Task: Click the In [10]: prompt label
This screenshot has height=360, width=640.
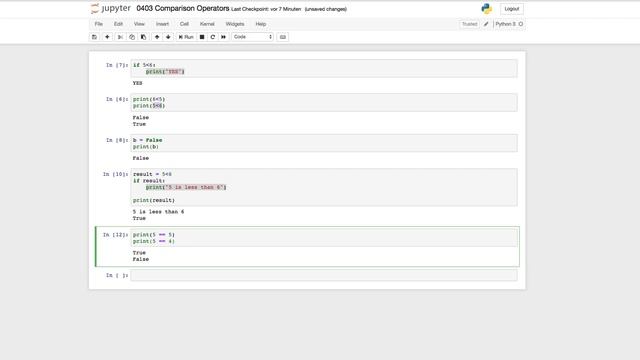Action: tap(115, 174)
